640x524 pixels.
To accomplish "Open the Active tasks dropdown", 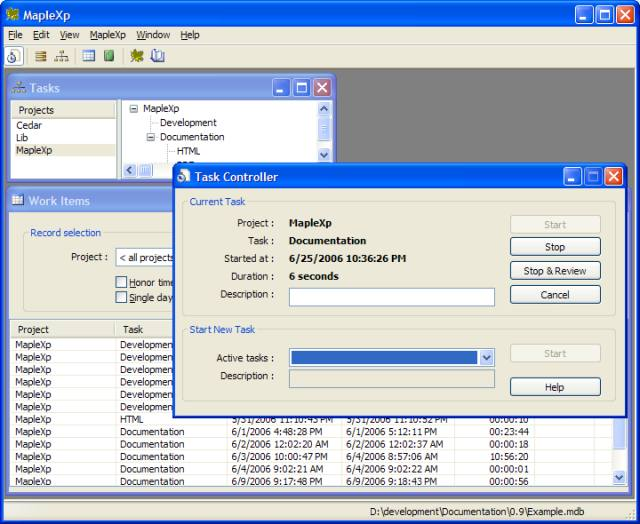I will click(486, 357).
